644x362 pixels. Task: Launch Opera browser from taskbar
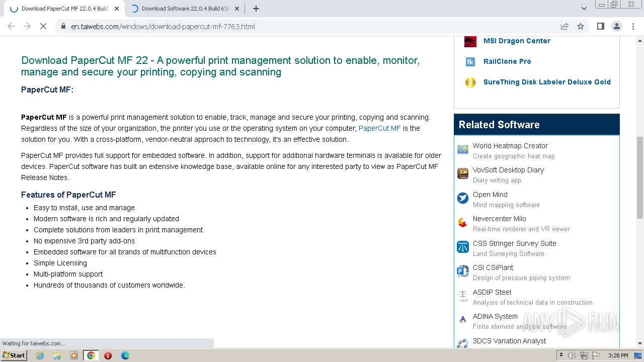[108, 355]
